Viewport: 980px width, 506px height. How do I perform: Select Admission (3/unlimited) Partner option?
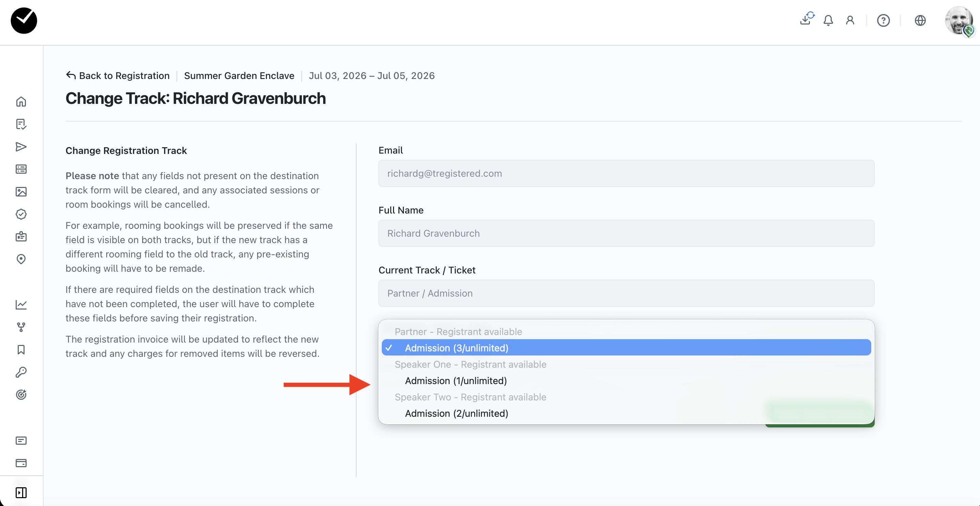pyautogui.click(x=456, y=348)
